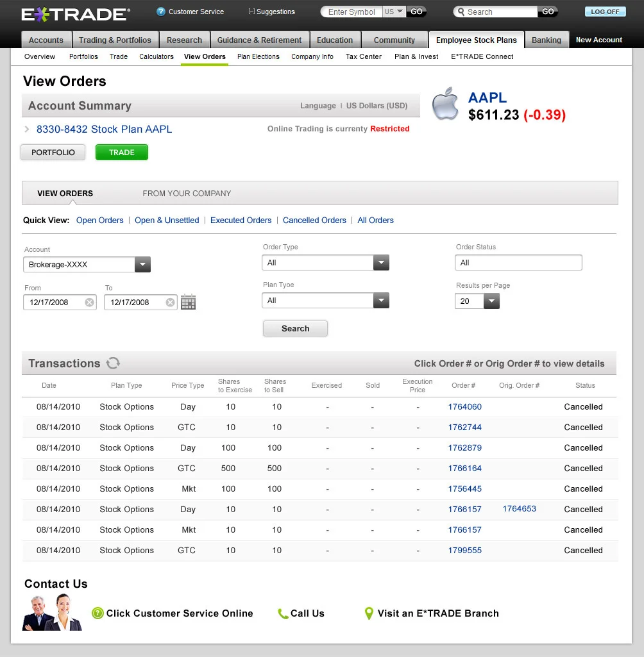Go to Plan Elections submenu

258,56
